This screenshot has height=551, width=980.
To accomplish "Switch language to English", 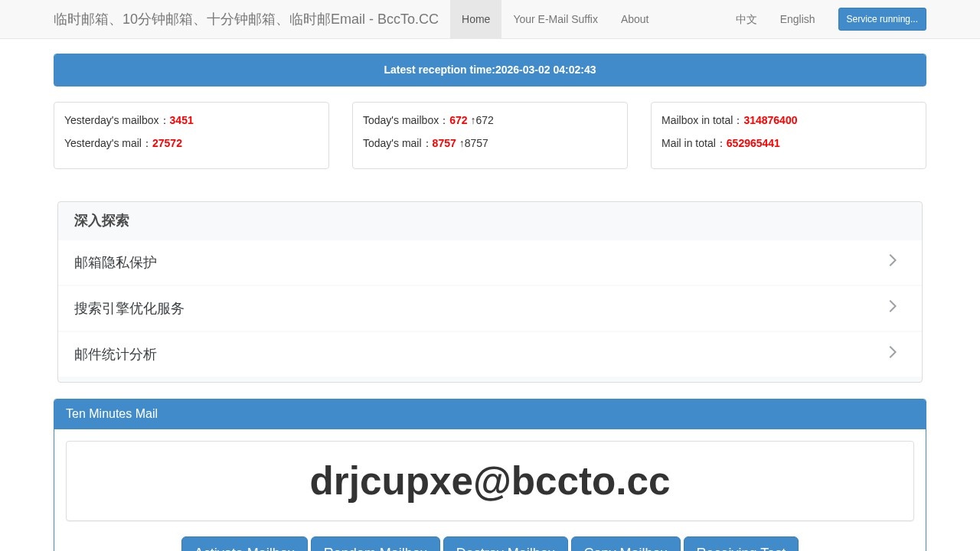I will [797, 19].
